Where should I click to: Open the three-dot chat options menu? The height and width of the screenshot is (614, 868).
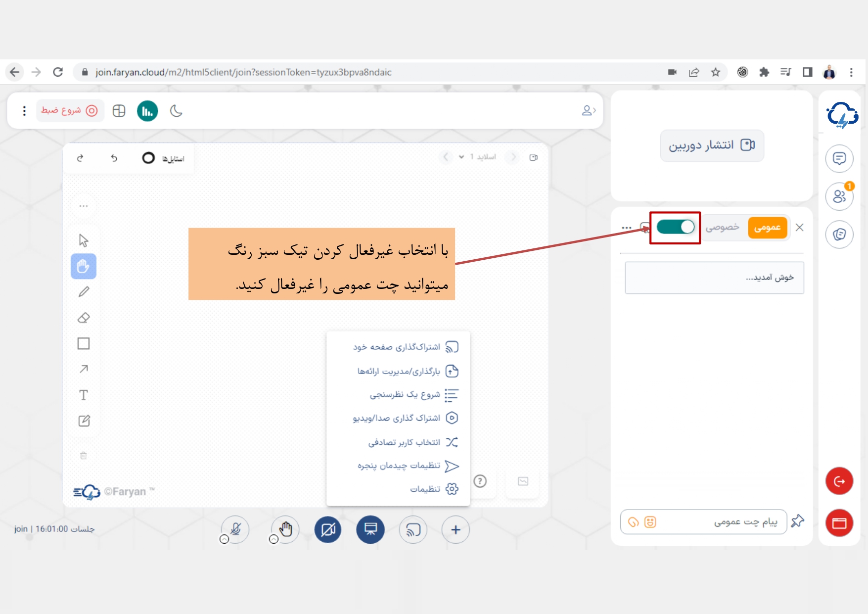click(x=627, y=228)
